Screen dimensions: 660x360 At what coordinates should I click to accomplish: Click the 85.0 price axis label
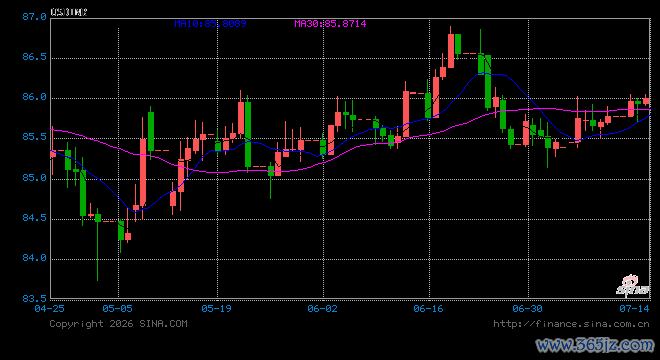coord(34,178)
